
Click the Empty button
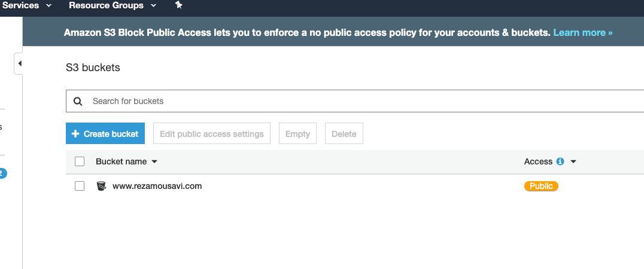(298, 133)
